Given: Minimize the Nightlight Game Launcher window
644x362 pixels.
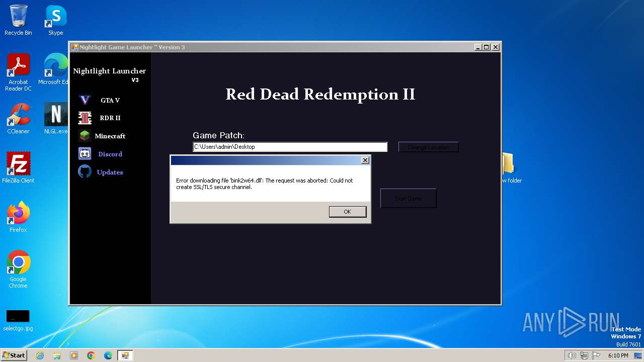Looking at the screenshot, I should (477, 47).
